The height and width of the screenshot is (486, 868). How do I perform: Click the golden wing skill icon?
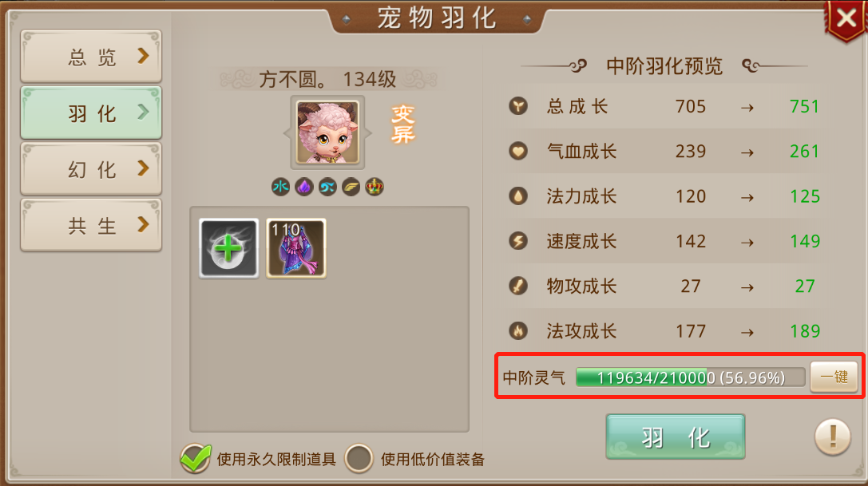point(351,187)
